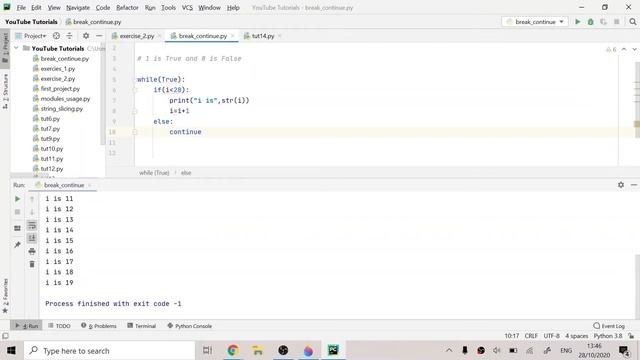Rerun break_continue in Run panel
Viewport: 640px width, 360px height.
(x=18, y=199)
